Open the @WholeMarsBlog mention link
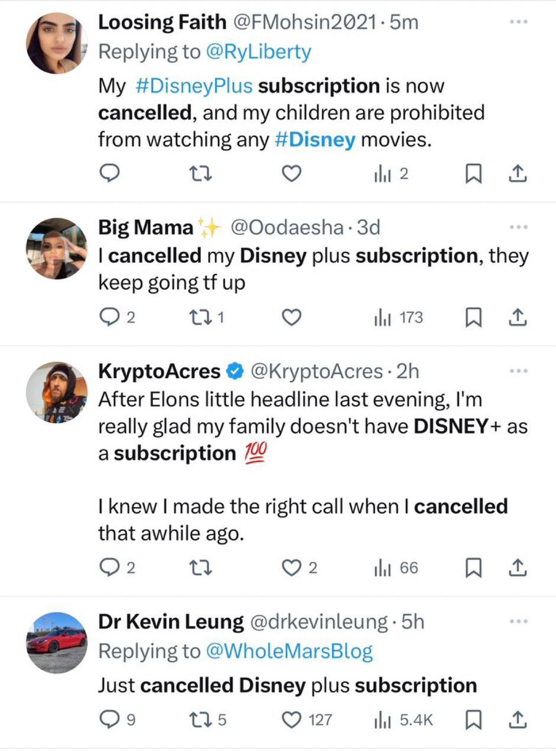The image size is (556, 756). point(289,651)
